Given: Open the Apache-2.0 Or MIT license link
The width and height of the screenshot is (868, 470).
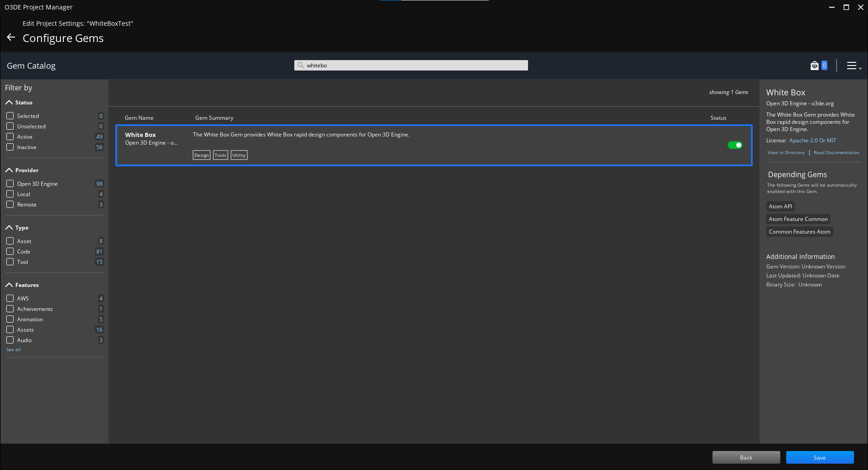Looking at the screenshot, I should (812, 140).
